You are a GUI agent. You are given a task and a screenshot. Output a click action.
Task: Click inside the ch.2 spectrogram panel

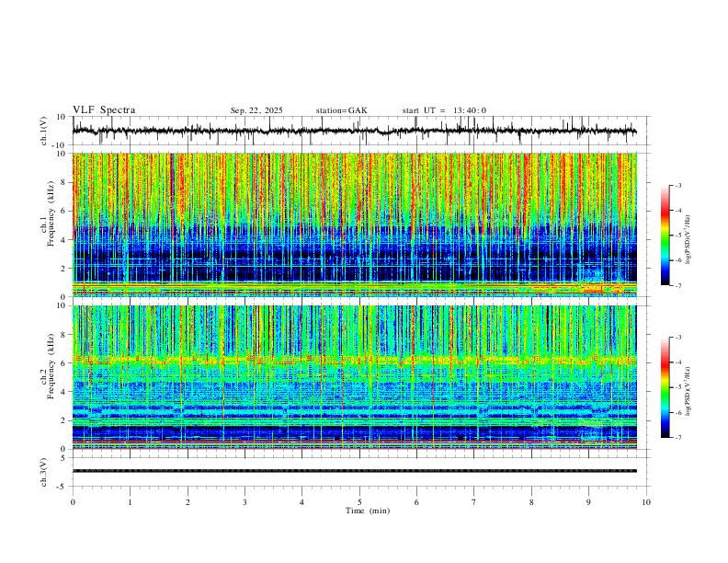coord(354,377)
